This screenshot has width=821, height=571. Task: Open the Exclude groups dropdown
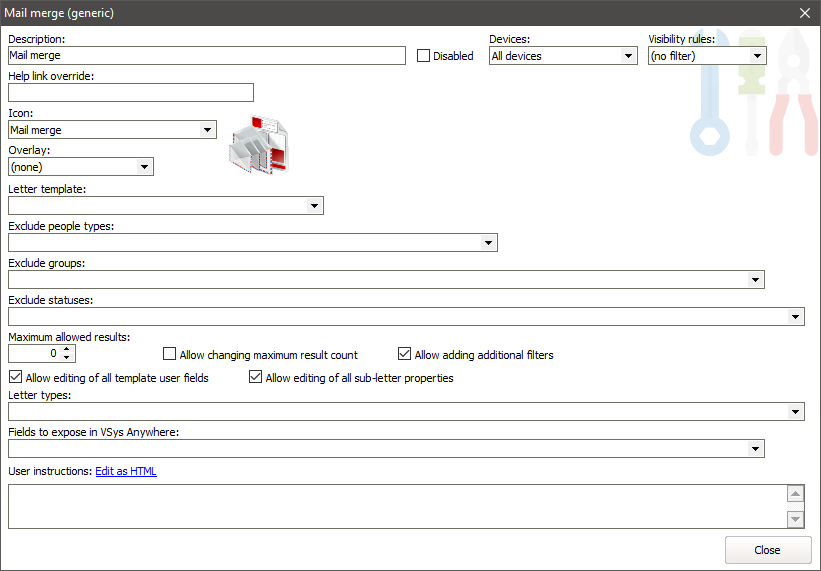(x=755, y=280)
